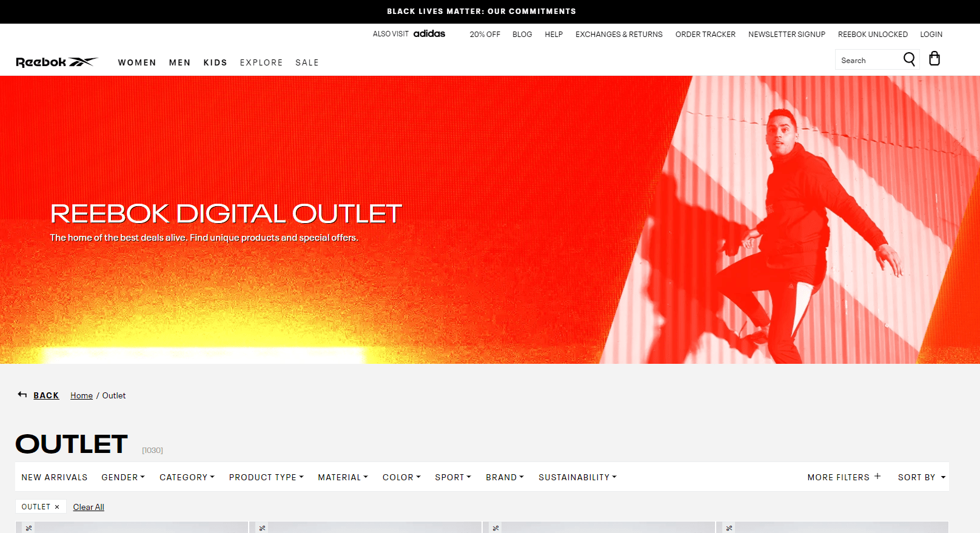Screen dimensions: 980x533
Task: Expand the Gender filter dropdown
Action: pyautogui.click(x=123, y=477)
